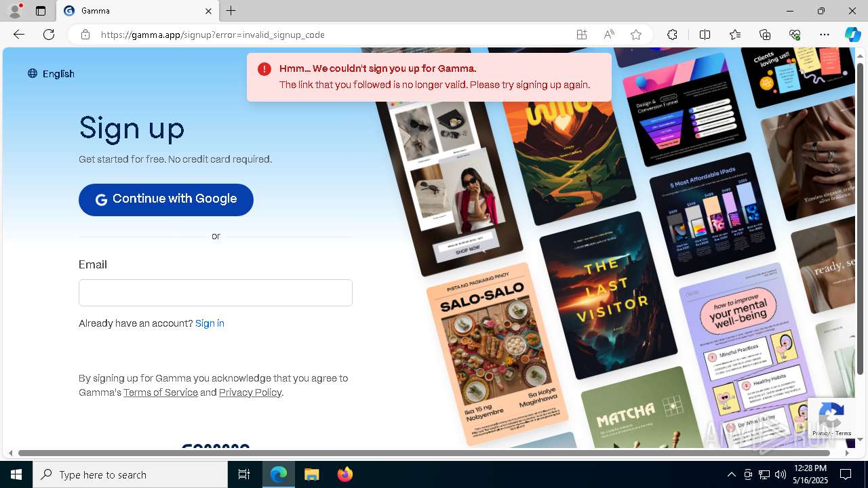
Task: Open The Last Visitor template thumbnail
Action: point(608,296)
